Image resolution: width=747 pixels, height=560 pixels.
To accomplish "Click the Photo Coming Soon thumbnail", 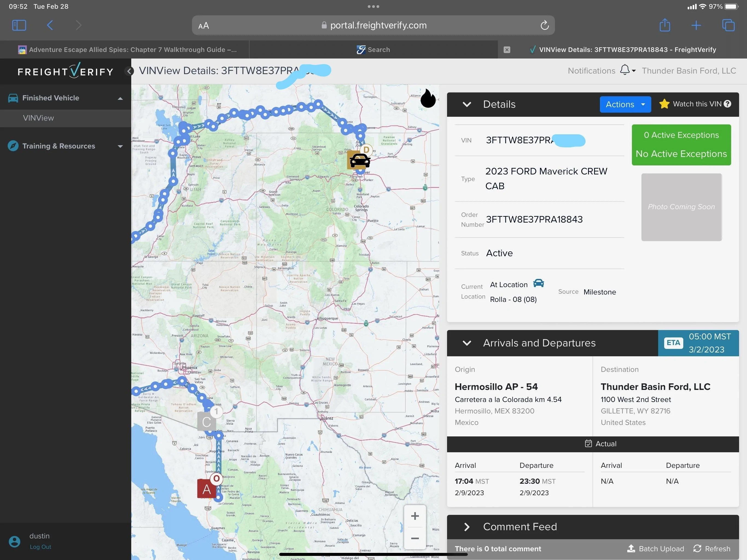I will coord(681,207).
